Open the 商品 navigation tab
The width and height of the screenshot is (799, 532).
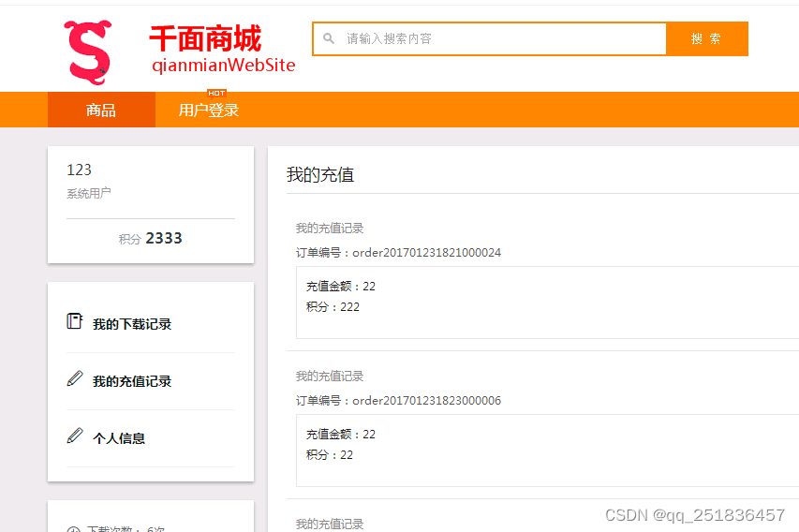pyautogui.click(x=101, y=110)
